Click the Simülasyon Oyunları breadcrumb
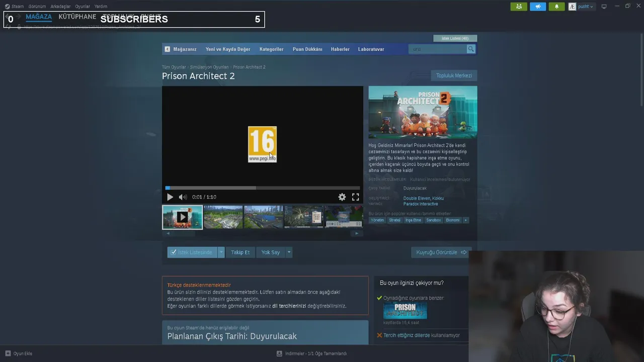Screen dimensions: 644x362 (209, 67)
